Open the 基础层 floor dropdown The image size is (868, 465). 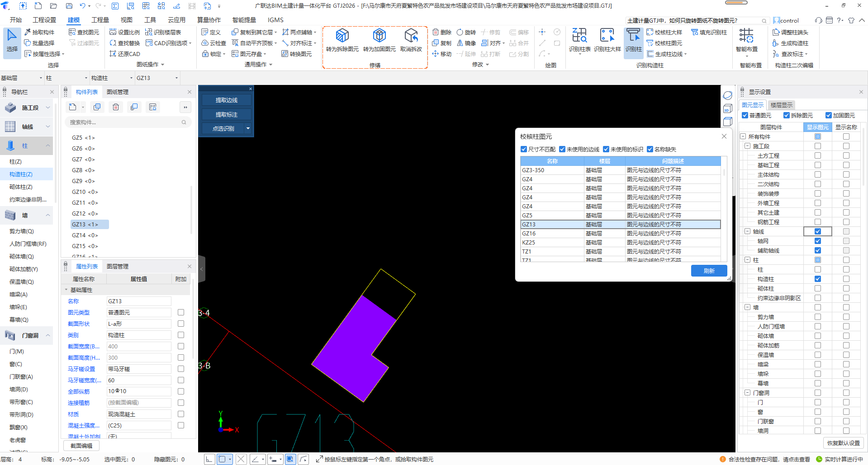[22, 78]
